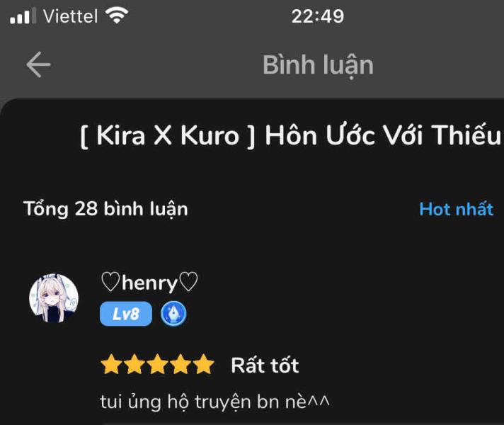Tap the Viettel carrier label
The width and height of the screenshot is (504, 425).
tap(70, 16)
